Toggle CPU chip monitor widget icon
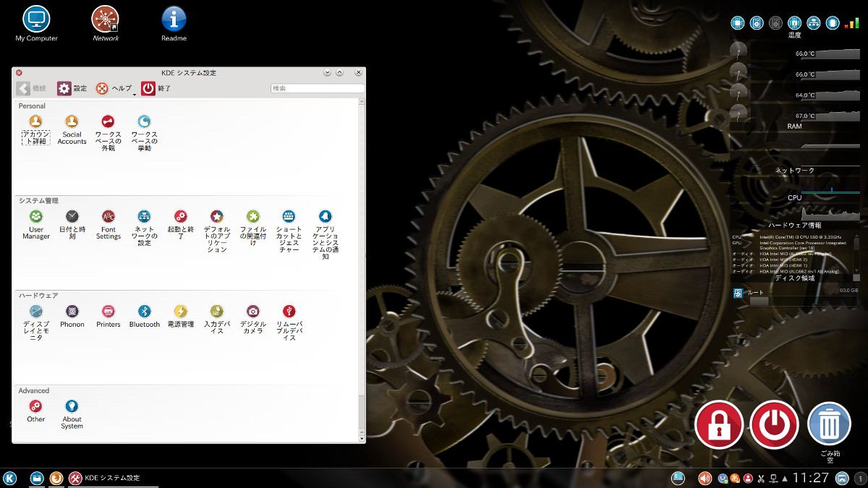The width and height of the screenshot is (868, 488). tap(738, 23)
